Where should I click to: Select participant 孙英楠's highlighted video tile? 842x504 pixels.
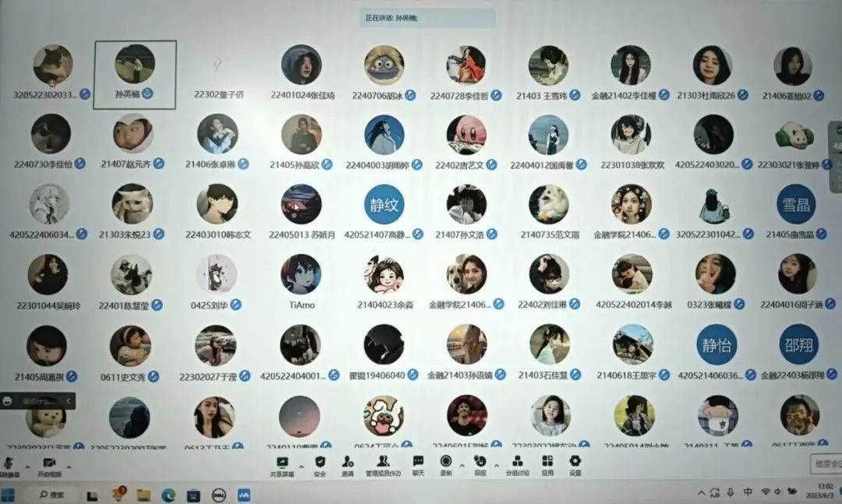tap(135, 74)
